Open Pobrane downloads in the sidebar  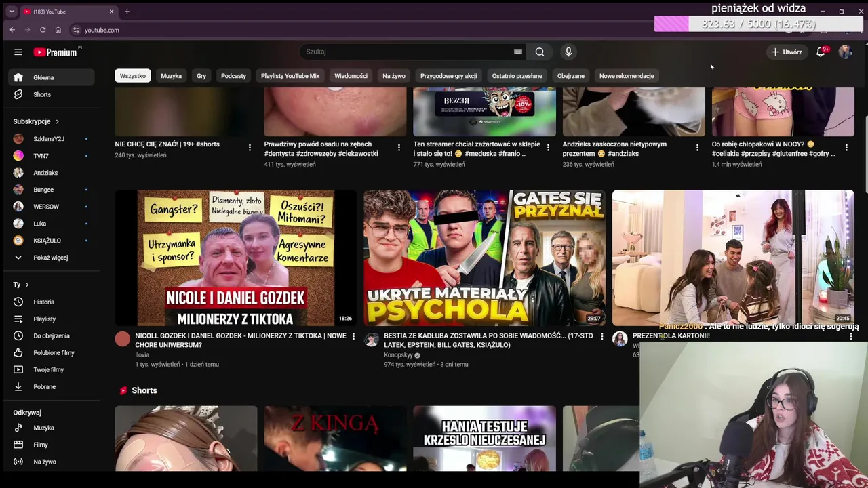pyautogui.click(x=52, y=386)
